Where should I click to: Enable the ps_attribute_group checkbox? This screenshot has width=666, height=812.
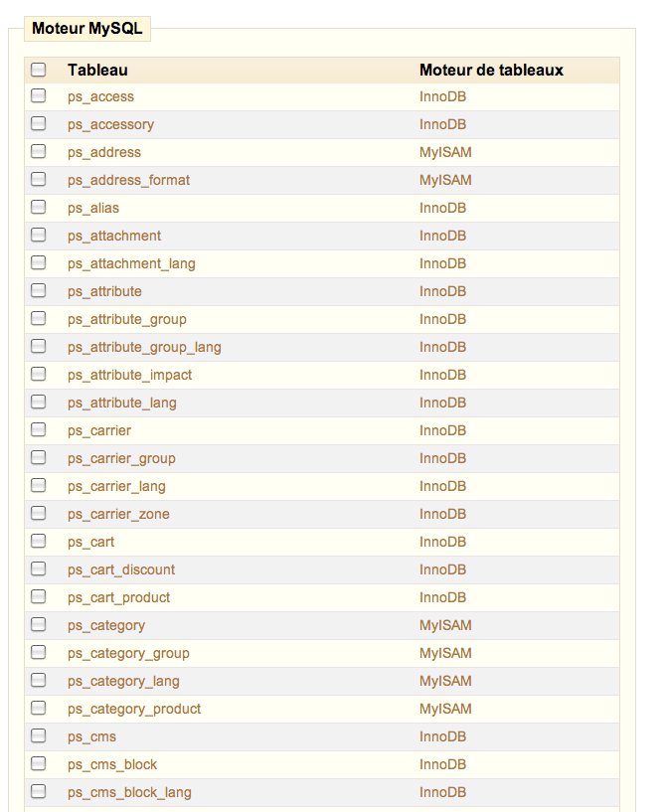[x=39, y=319]
